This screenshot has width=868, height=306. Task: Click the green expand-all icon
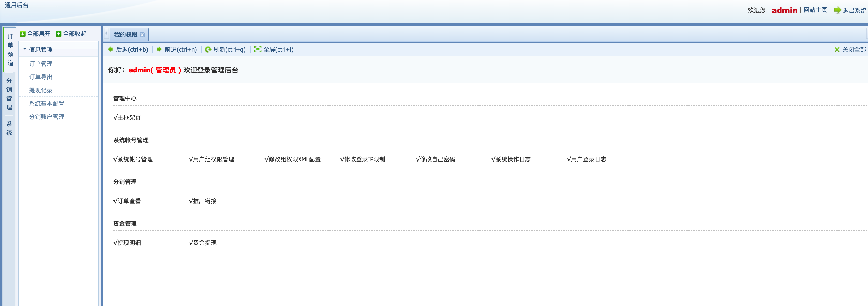23,34
